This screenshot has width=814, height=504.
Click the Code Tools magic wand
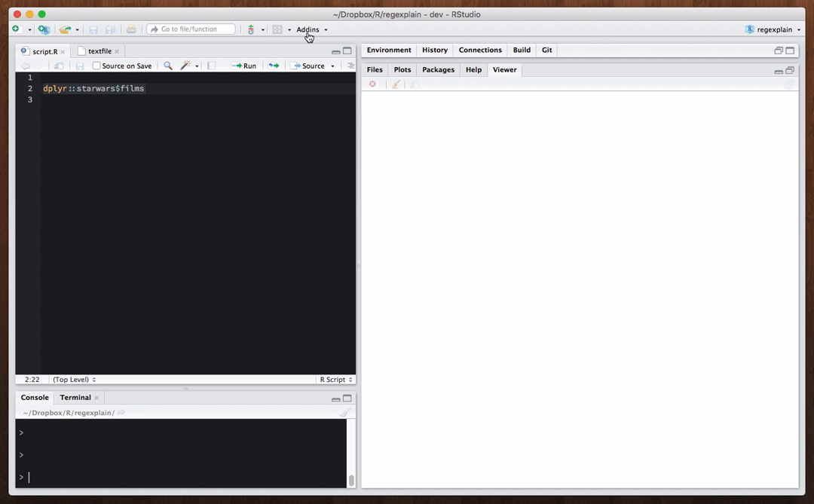pos(185,66)
